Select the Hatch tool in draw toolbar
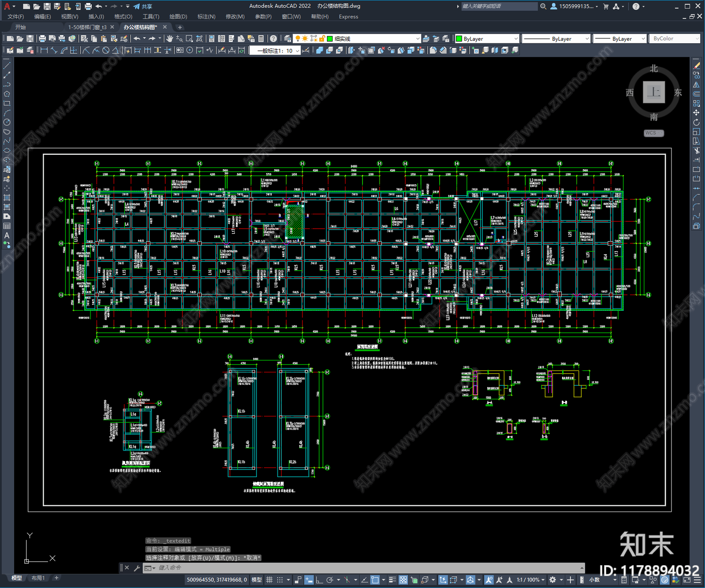 [7, 197]
